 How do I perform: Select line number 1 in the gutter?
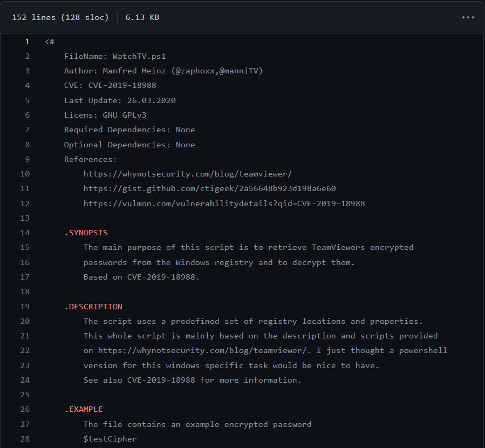(x=27, y=42)
